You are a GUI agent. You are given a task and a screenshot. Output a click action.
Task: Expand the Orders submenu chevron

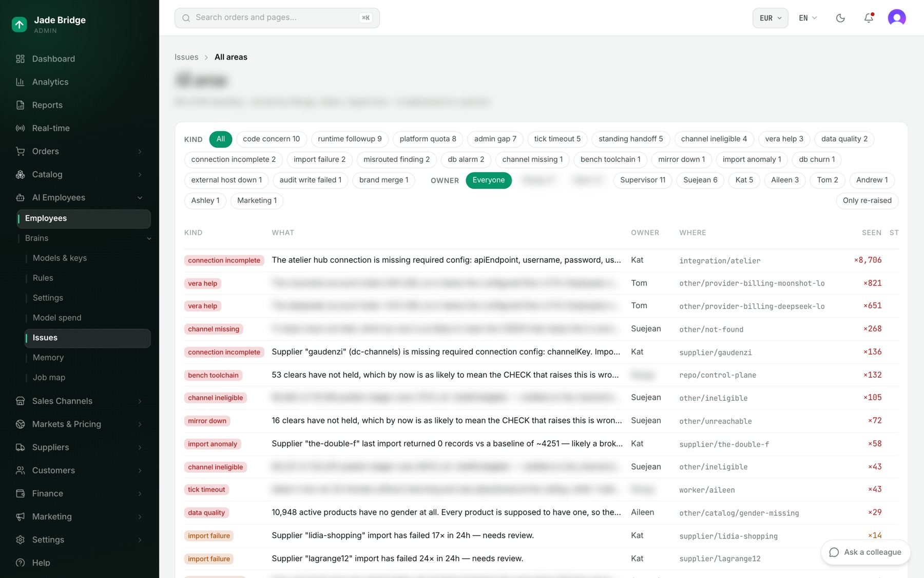click(140, 152)
